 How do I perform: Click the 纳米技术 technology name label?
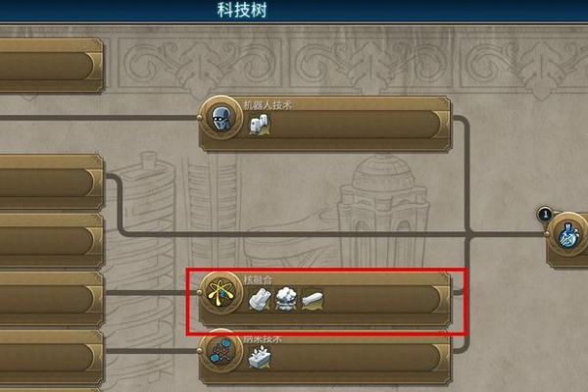(x=263, y=339)
